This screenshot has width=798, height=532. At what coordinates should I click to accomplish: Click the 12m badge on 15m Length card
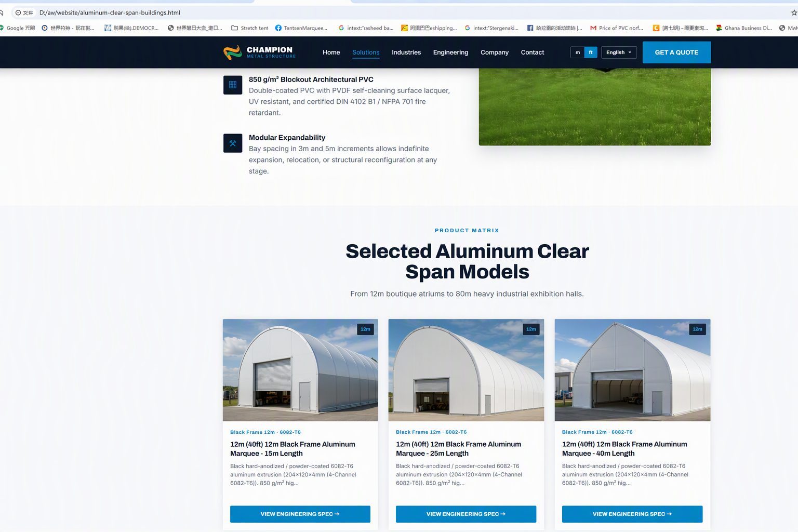366,329
